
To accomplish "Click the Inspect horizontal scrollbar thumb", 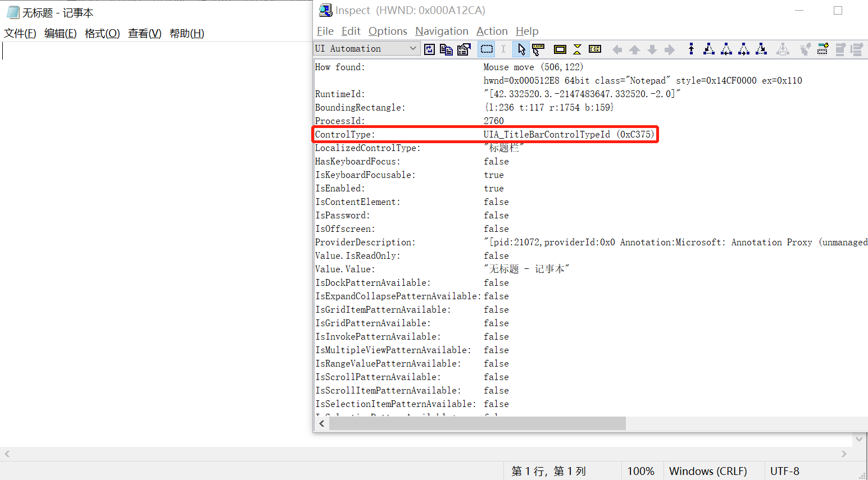I will coord(478,423).
